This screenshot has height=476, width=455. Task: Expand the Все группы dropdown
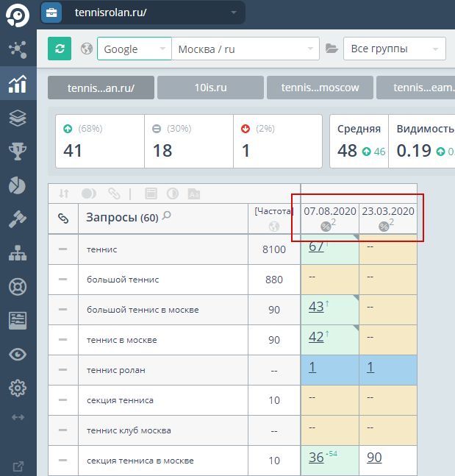point(394,49)
